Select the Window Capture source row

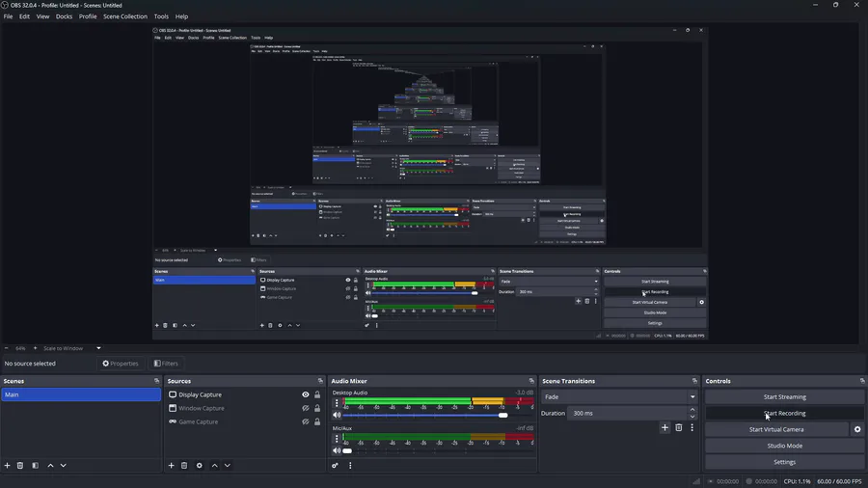point(245,408)
